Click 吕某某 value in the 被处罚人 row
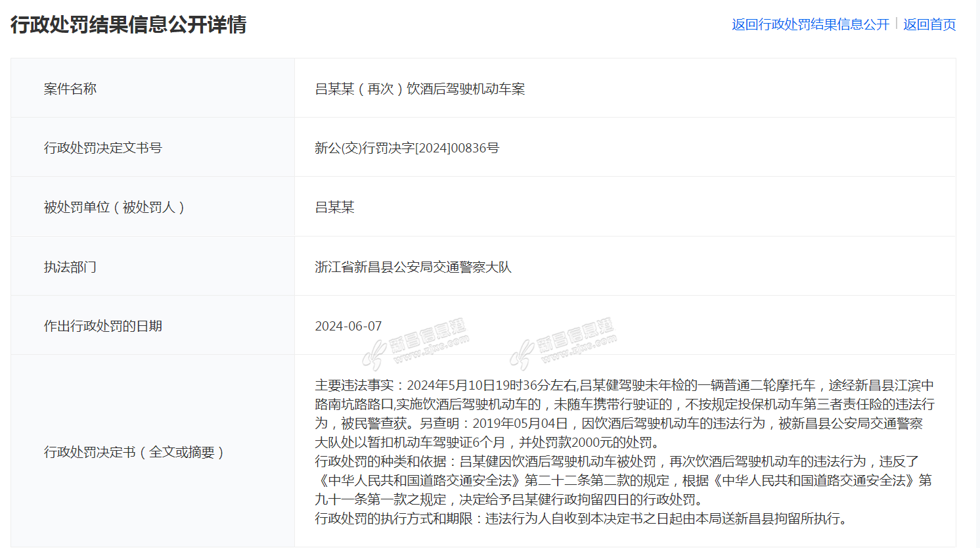 pyautogui.click(x=334, y=207)
